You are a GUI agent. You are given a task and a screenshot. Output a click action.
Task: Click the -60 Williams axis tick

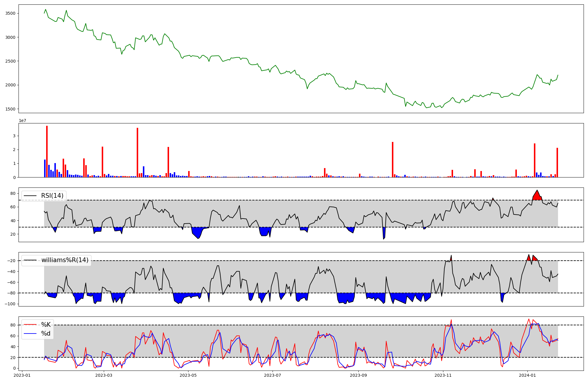pos(11,282)
